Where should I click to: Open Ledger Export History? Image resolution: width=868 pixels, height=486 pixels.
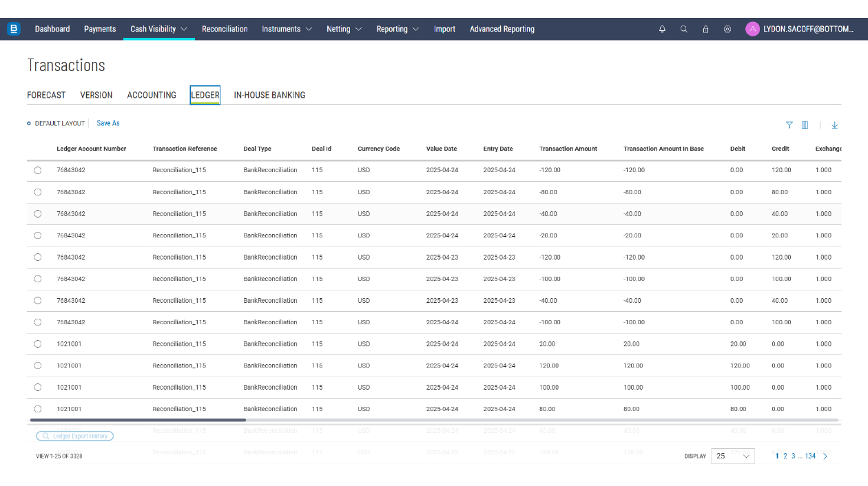click(74, 436)
